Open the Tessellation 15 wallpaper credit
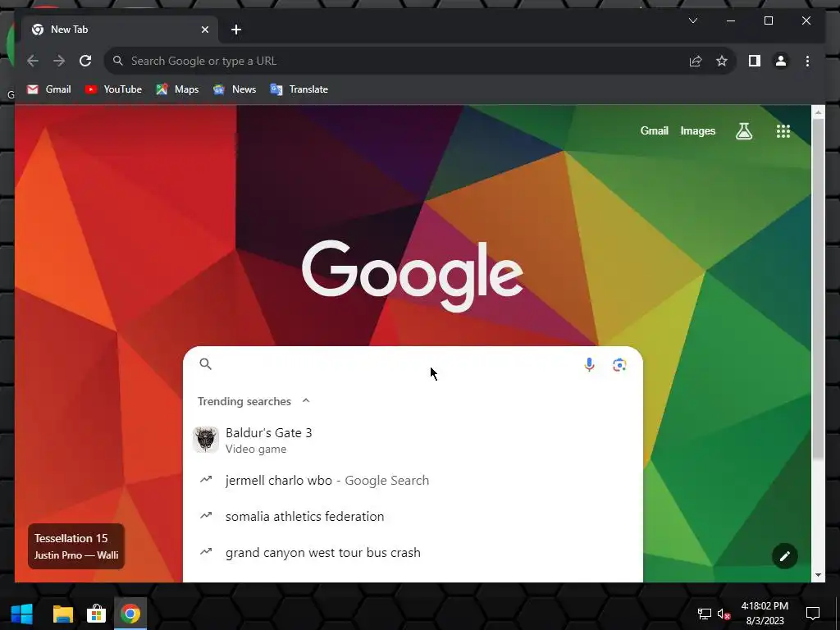The height and width of the screenshot is (630, 840). (76, 546)
